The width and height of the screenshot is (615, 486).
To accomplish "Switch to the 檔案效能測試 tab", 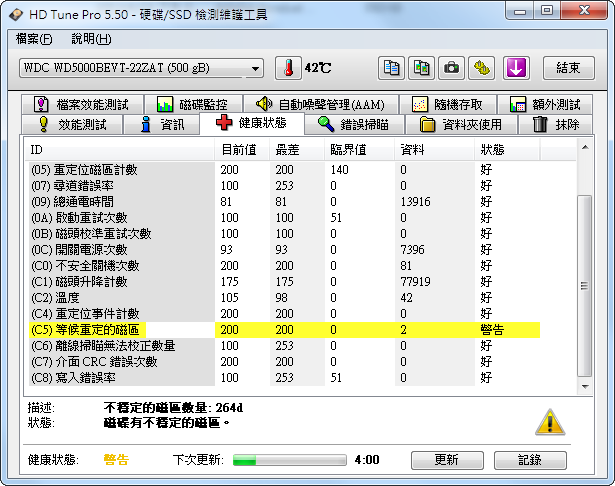I will coord(83,104).
